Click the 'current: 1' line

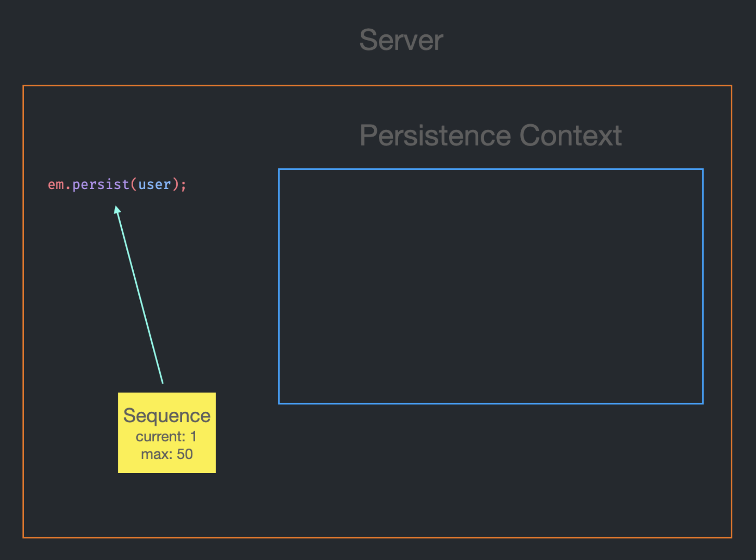[x=166, y=437]
